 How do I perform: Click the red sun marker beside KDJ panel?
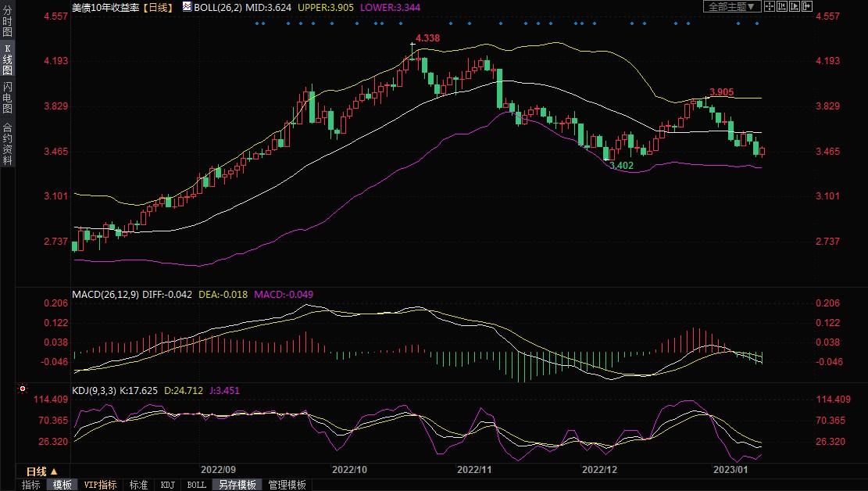click(23, 388)
